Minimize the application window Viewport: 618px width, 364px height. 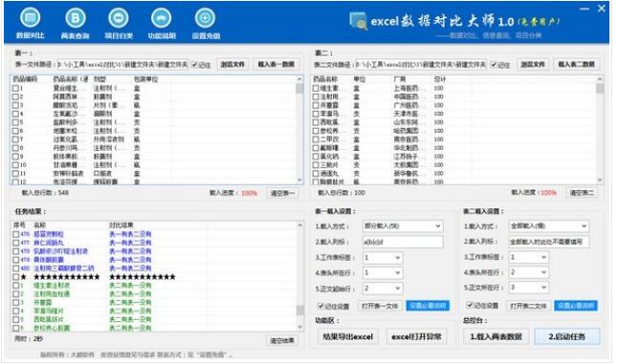(x=585, y=9)
